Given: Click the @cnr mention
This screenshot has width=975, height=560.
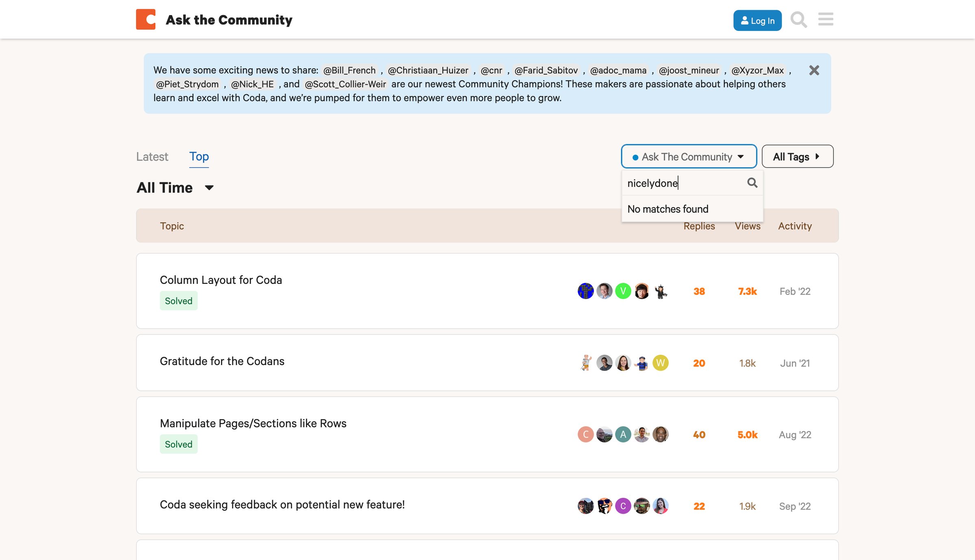Looking at the screenshot, I should (491, 70).
